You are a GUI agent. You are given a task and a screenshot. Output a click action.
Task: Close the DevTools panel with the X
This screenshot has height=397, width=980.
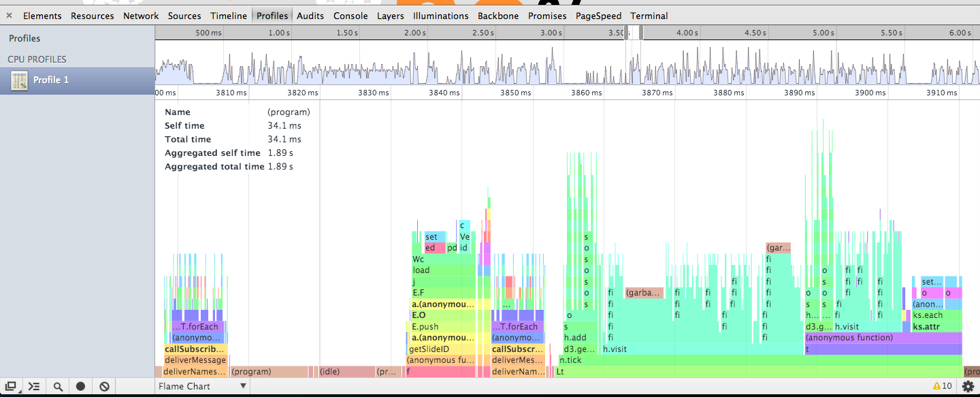click(10, 16)
